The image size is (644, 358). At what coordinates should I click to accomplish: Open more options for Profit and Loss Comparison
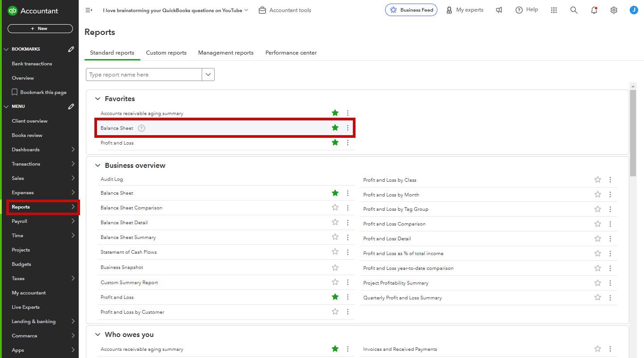pos(610,224)
